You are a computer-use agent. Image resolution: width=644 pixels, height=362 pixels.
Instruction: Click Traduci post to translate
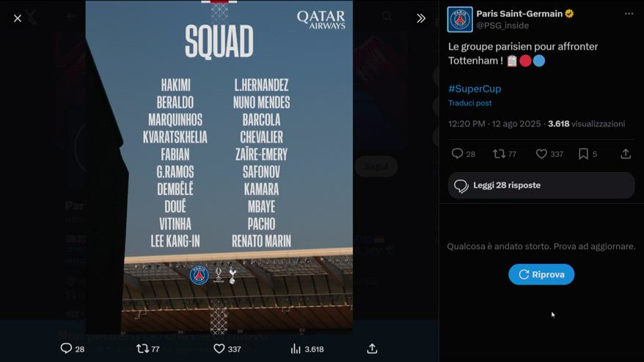pyautogui.click(x=470, y=103)
